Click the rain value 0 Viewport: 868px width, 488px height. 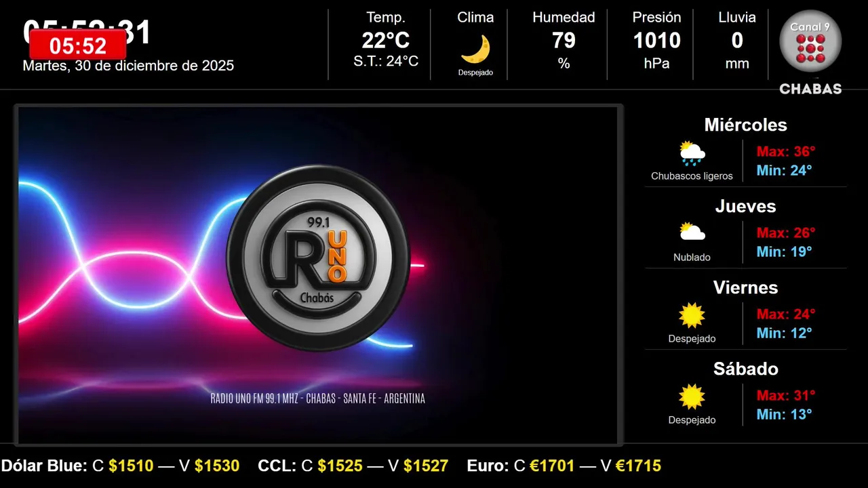(737, 41)
